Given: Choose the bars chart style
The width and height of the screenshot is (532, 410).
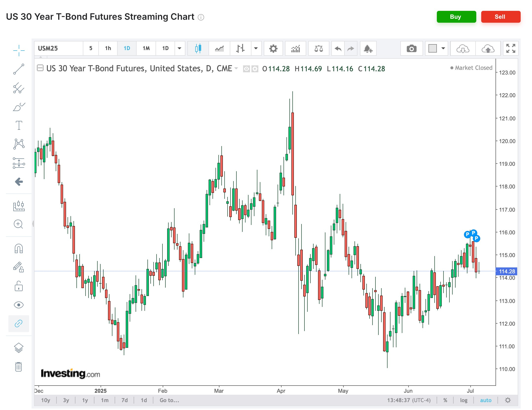Looking at the screenshot, I should (241, 48).
